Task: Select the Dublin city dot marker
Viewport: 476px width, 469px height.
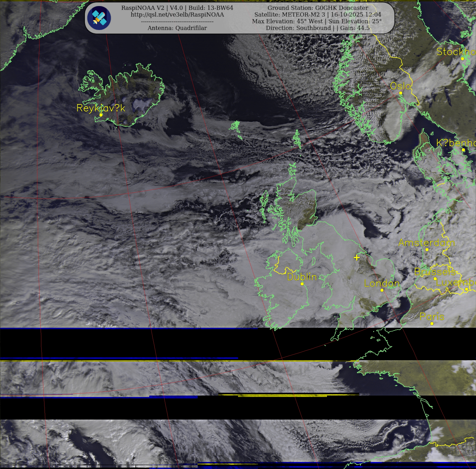Action: 302,284
